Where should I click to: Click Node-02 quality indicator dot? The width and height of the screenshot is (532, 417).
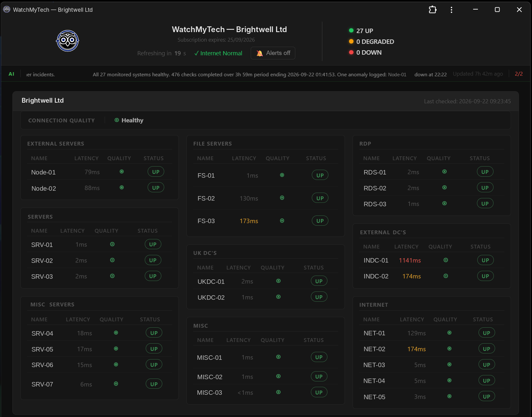(122, 188)
